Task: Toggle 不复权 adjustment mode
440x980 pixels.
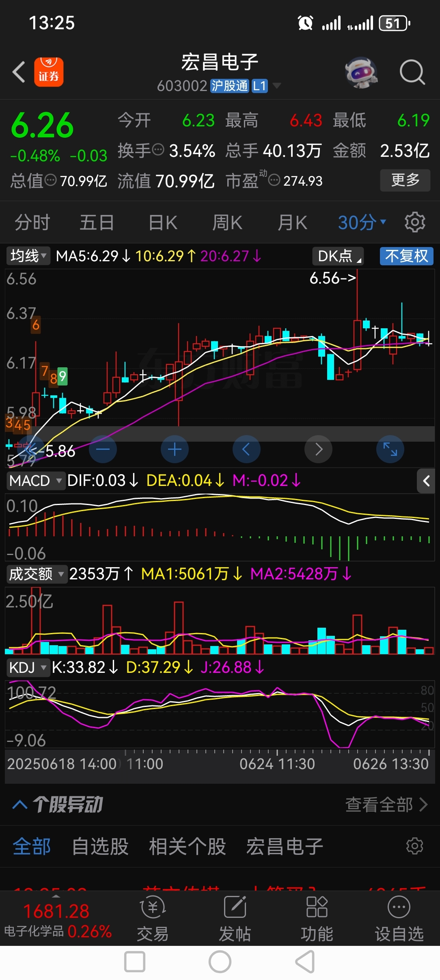Action: (x=406, y=256)
